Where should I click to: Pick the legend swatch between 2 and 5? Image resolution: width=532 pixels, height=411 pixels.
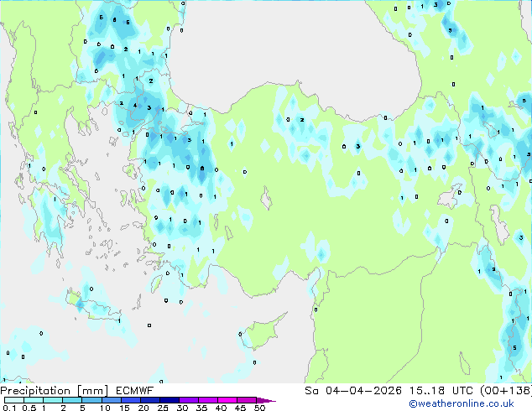pyautogui.click(x=72, y=400)
